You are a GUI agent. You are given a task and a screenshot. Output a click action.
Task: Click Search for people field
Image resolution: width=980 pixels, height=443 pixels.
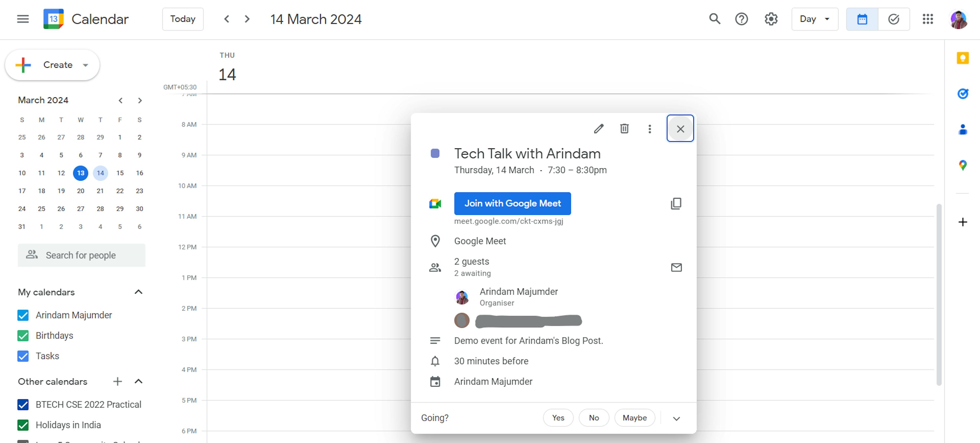tap(81, 255)
